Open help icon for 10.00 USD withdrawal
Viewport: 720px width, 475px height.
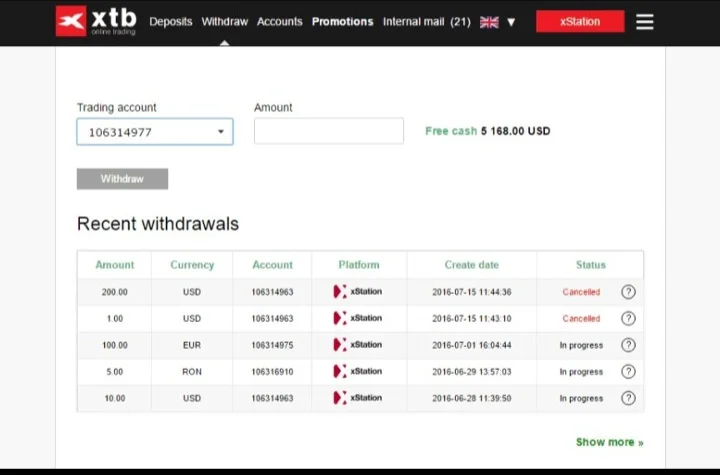click(x=628, y=398)
